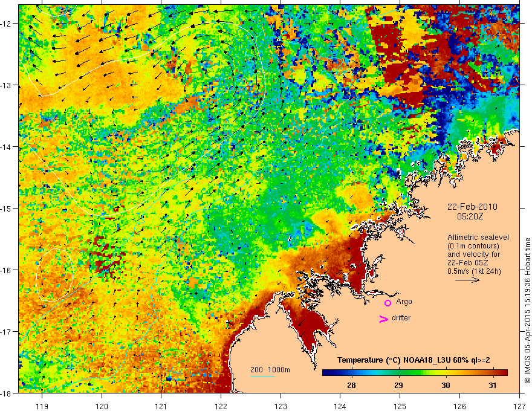
Task: Click the latitude axis label -14
Action: coord(7,147)
